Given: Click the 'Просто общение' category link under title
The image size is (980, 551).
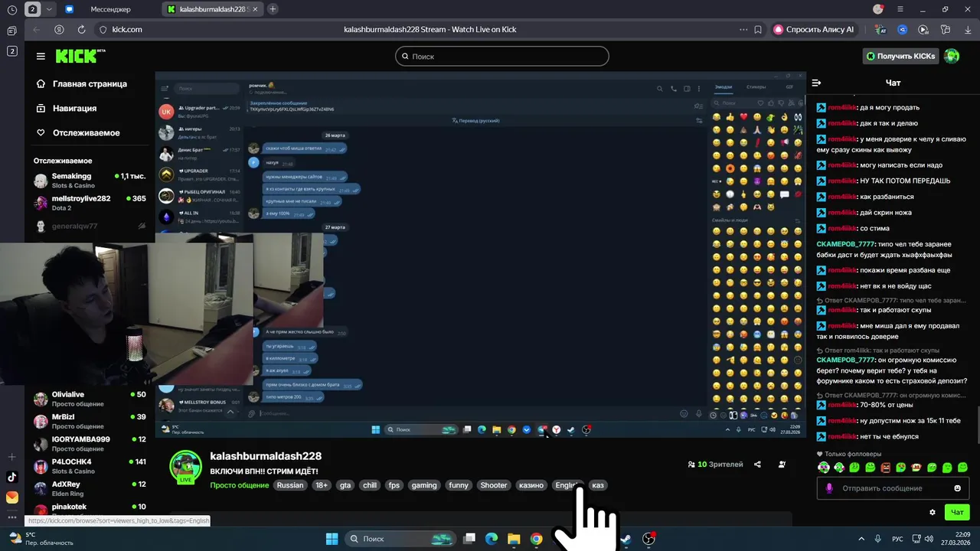Looking at the screenshot, I should [239, 485].
